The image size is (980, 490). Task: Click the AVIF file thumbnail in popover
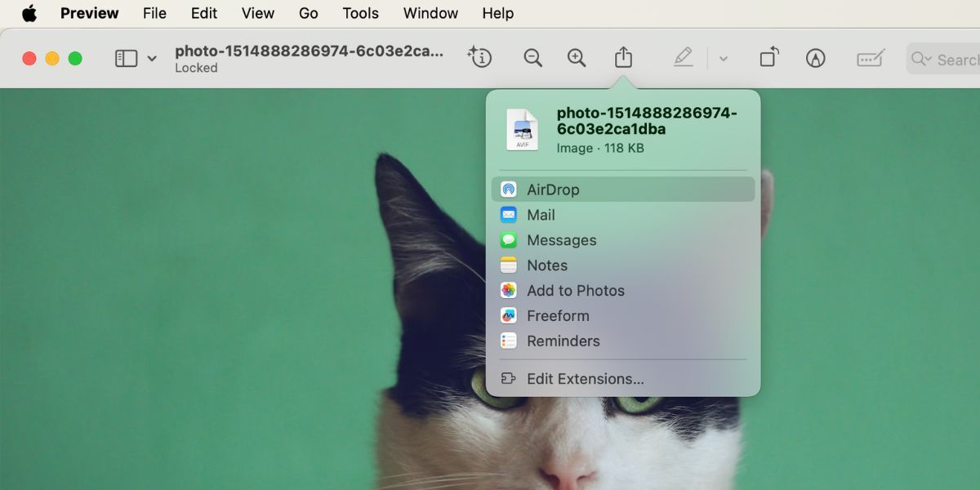point(522,129)
